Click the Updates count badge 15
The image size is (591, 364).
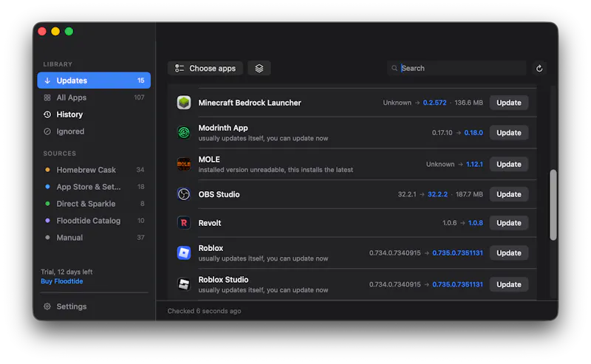(x=140, y=80)
